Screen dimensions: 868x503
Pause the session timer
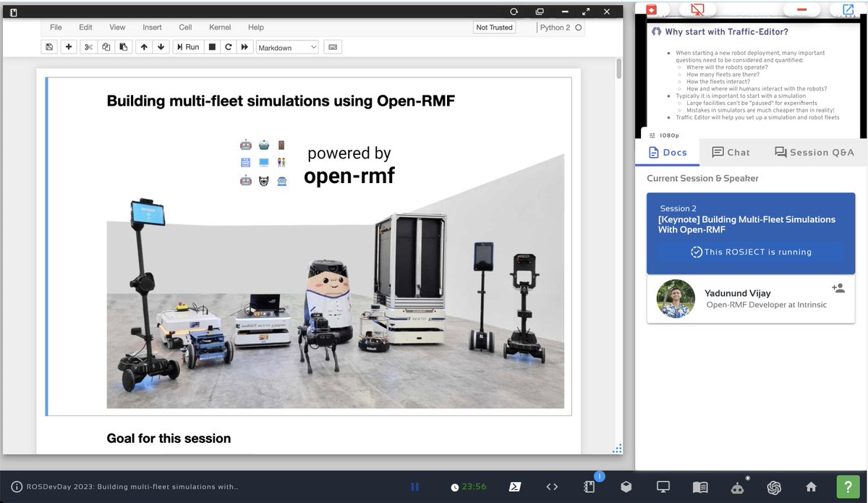point(414,486)
